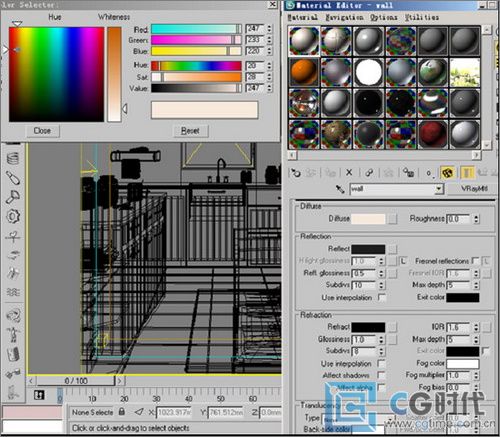Click Make Unique chain-link icon
This screenshot has height=437, width=500.
tap(369, 172)
